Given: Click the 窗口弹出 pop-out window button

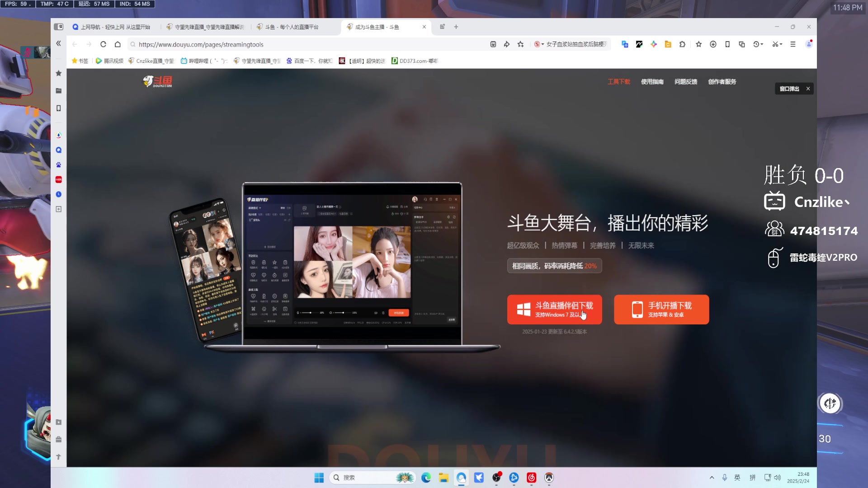Looking at the screenshot, I should [x=789, y=89].
